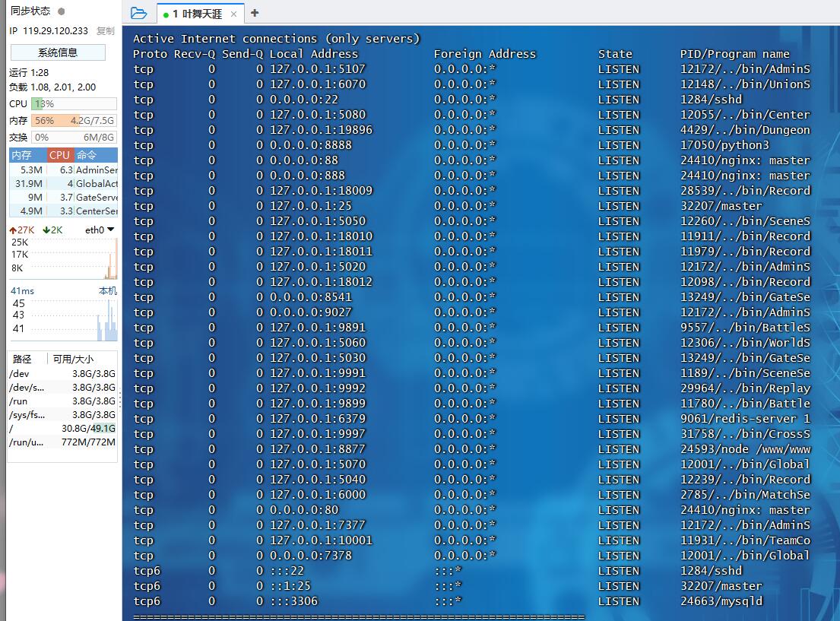Sort processes by CPU column
840x621 pixels.
point(60,155)
